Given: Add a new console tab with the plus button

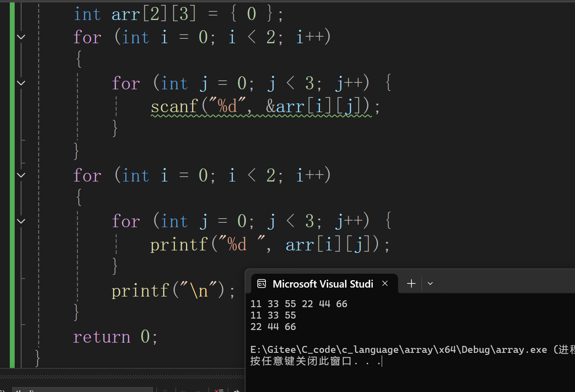Looking at the screenshot, I should pyautogui.click(x=411, y=283).
